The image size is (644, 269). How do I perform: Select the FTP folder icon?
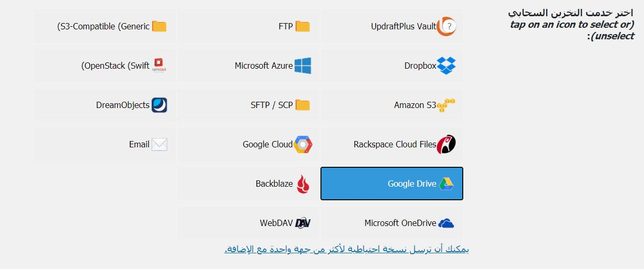tap(303, 26)
